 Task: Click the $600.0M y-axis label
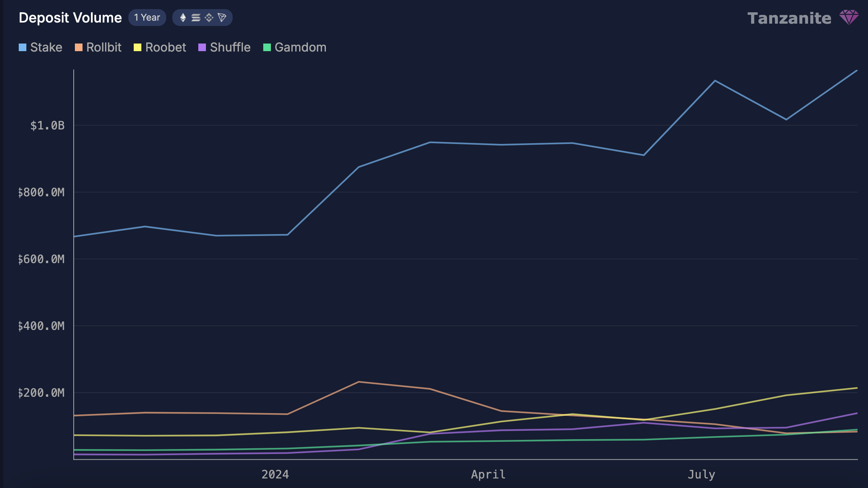point(41,259)
